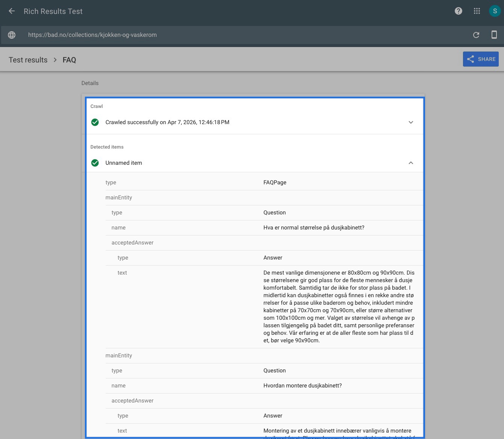Click the tested URL https://bad.no/collections/kjokken-og-vaskerom
Screen dimensions: 504x439
92,35
